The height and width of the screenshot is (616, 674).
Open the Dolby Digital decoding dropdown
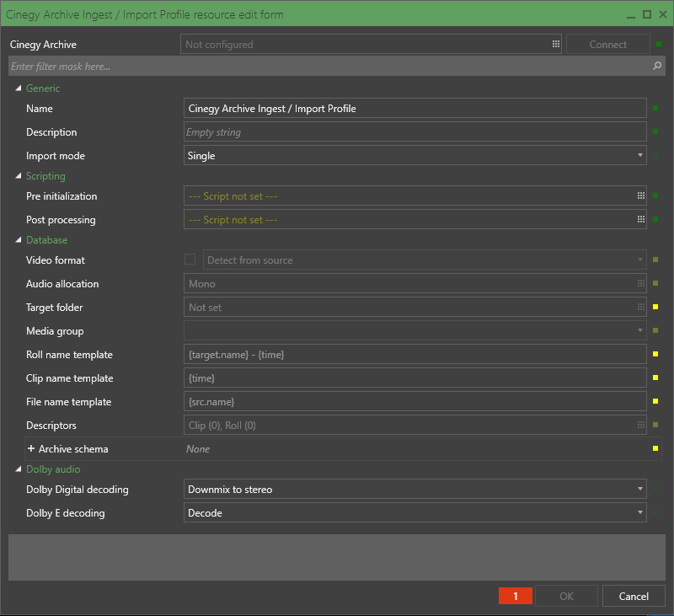(415, 489)
